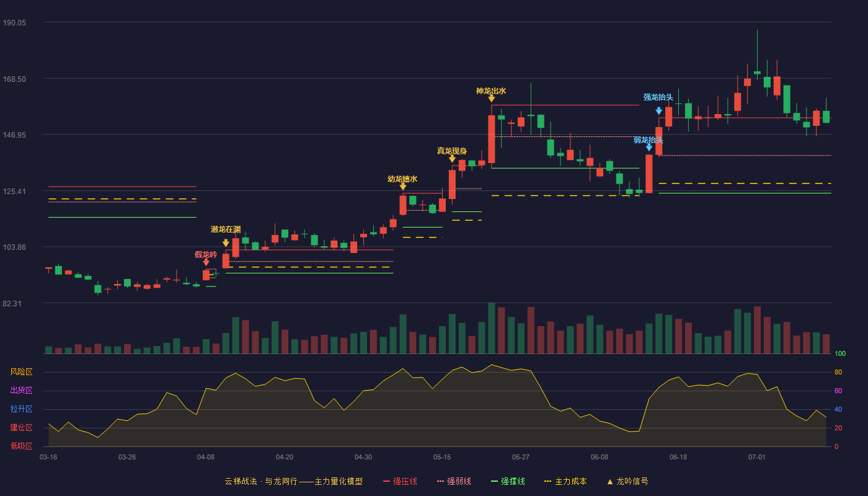Viewport: 868px width, 496px height.
Task: Click the blue 40 indicator axis value
Action: (x=838, y=409)
